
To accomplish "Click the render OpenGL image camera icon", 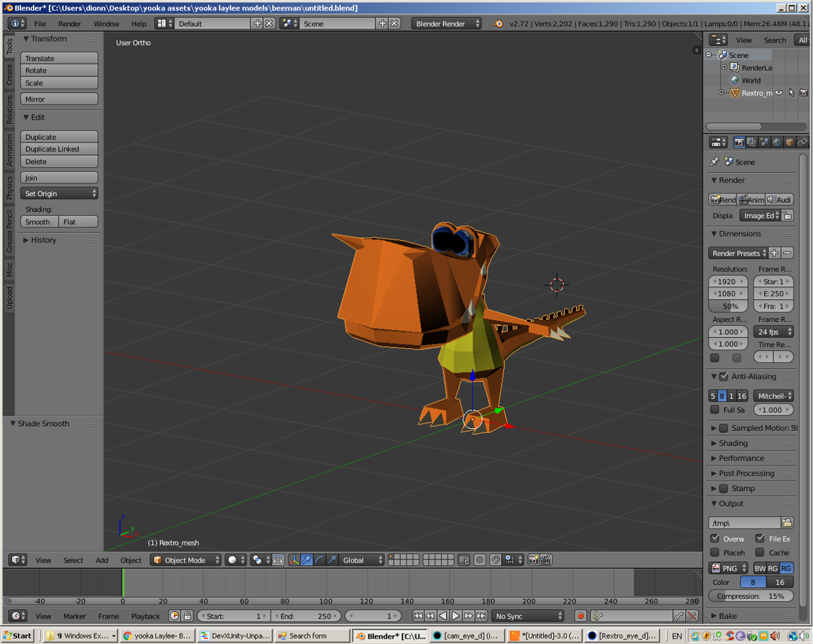I will (533, 560).
